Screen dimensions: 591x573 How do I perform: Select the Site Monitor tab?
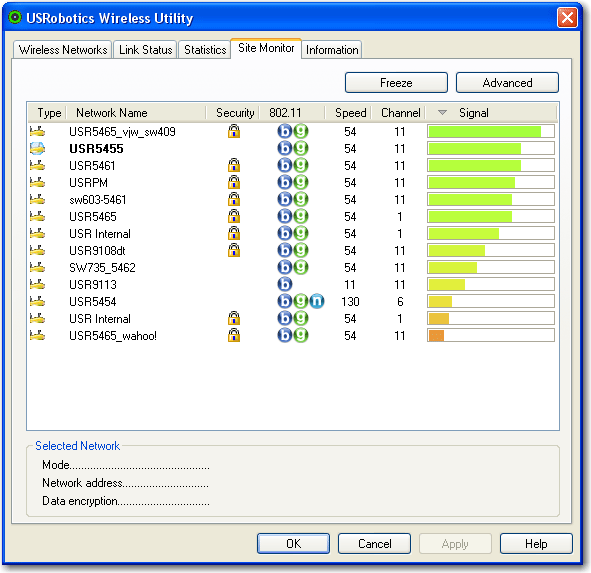pos(266,48)
